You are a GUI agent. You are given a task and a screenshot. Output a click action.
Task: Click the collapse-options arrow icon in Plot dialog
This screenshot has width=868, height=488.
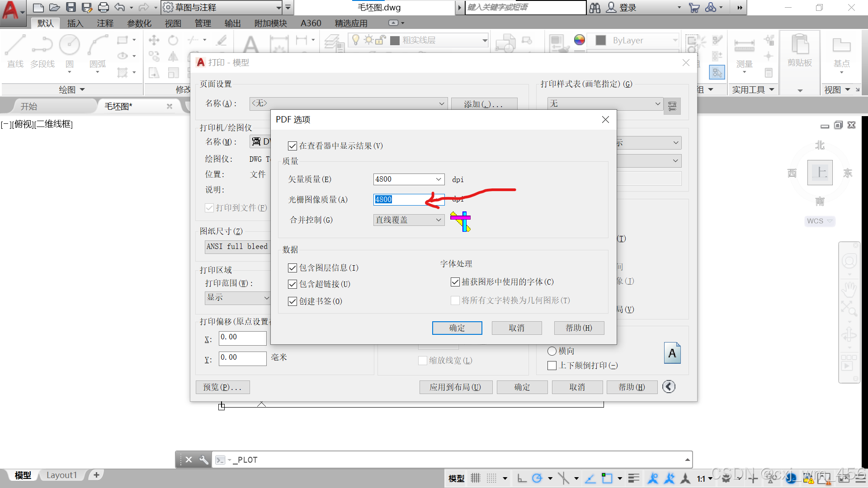669,387
